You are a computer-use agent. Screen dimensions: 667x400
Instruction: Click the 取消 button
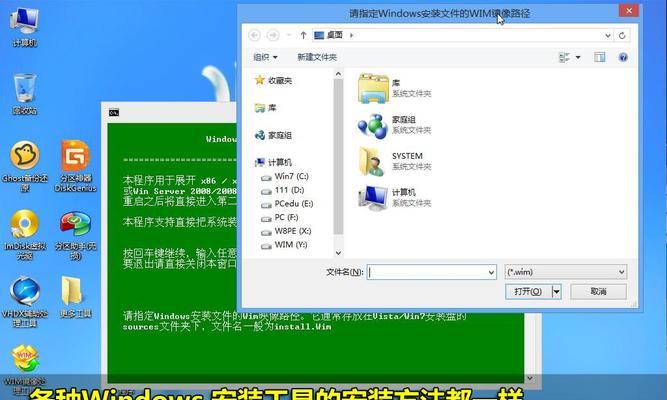click(x=598, y=291)
